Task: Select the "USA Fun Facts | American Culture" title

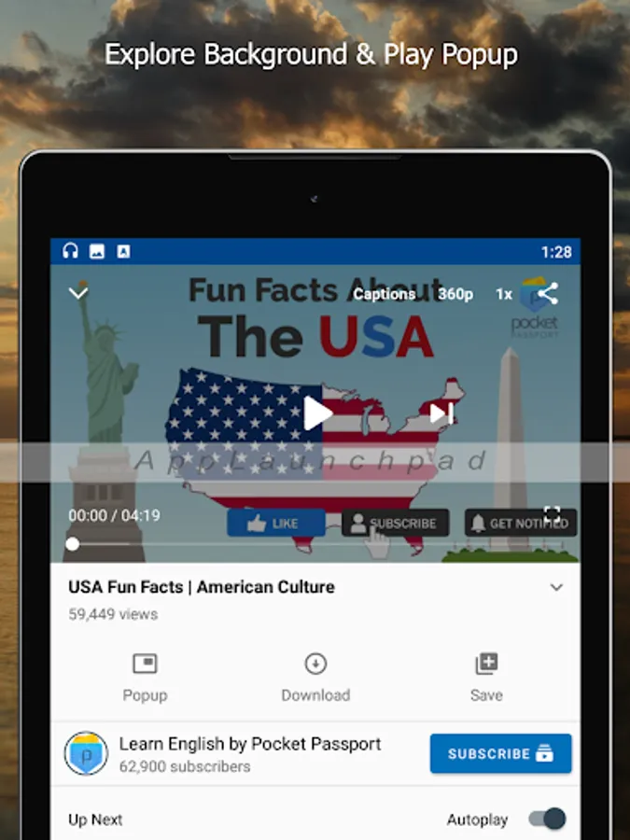Action: click(x=202, y=587)
